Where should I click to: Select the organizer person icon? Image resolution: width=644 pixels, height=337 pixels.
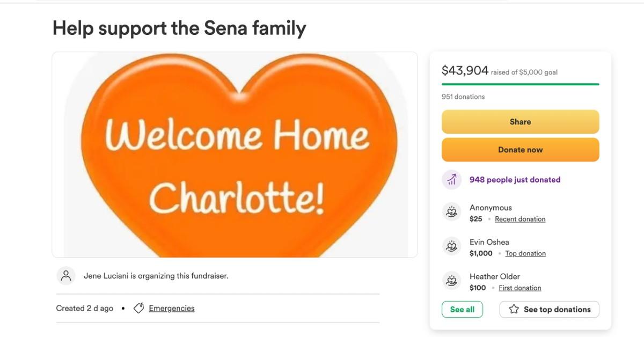(x=66, y=275)
